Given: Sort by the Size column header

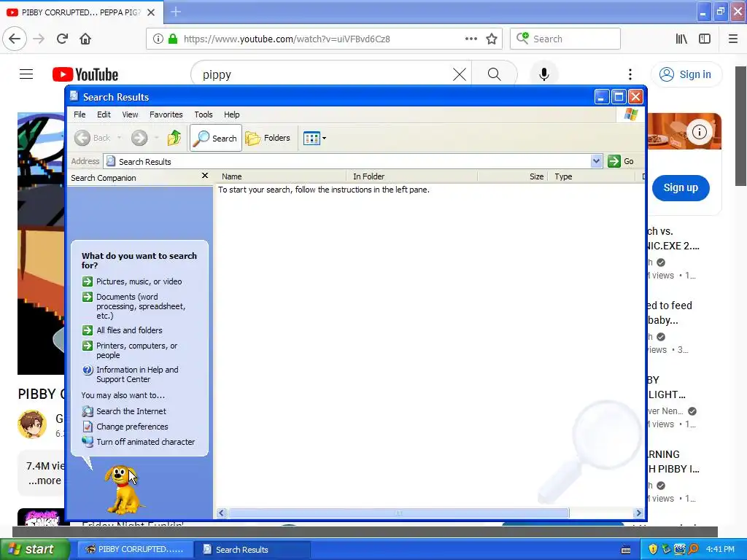Looking at the screenshot, I should (x=513, y=176).
